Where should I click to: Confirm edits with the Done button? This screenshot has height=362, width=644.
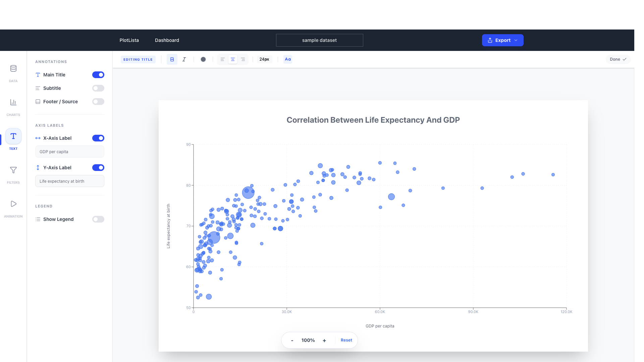tap(618, 59)
